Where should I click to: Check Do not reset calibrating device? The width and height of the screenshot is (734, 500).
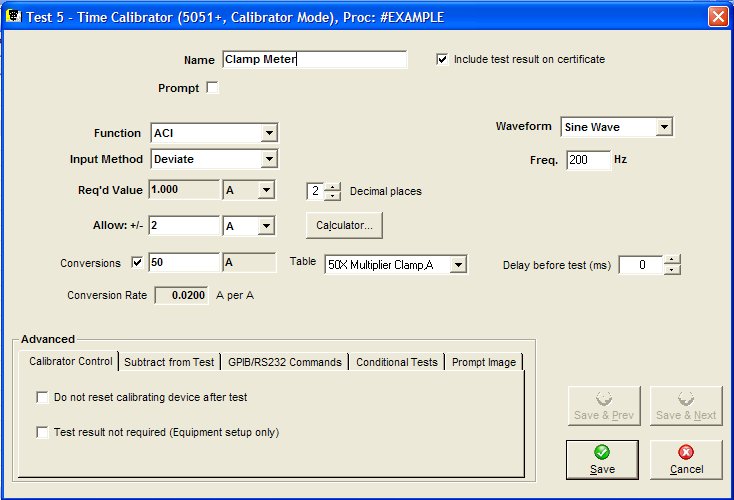(42, 397)
